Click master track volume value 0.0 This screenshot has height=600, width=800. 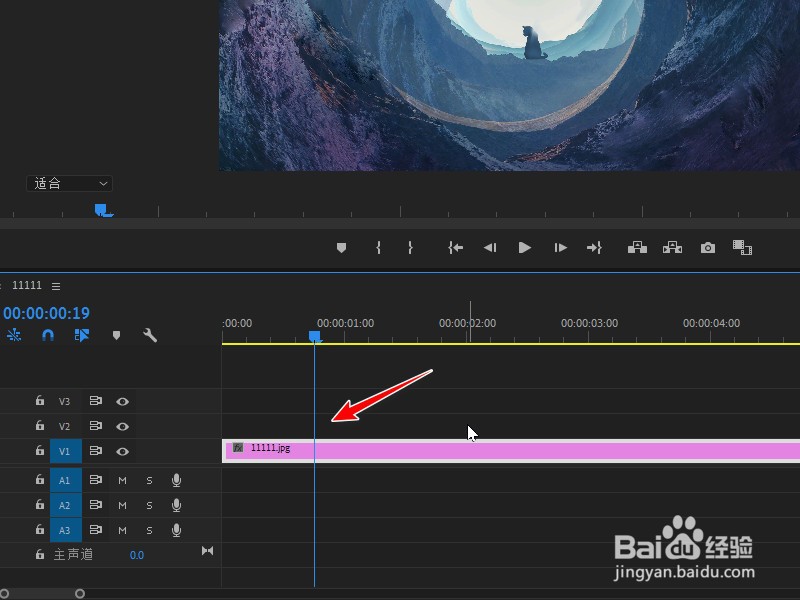tap(137, 555)
